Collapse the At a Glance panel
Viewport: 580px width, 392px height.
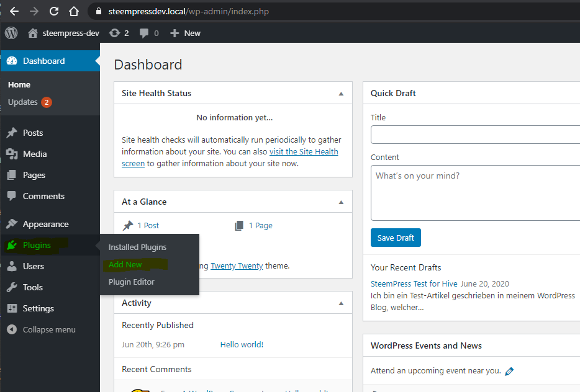coord(341,202)
